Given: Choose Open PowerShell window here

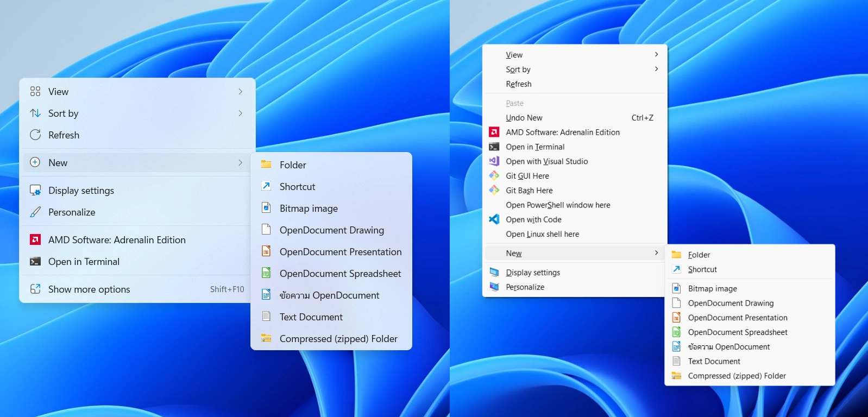Looking at the screenshot, I should click(575, 205).
